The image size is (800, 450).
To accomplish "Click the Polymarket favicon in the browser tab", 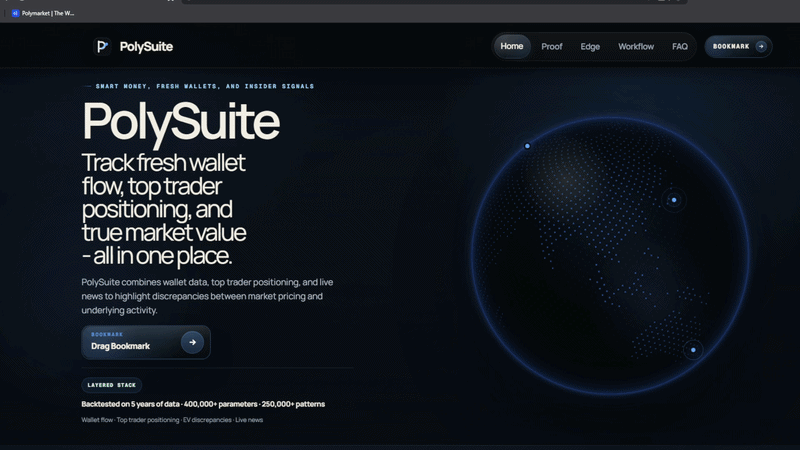I will [15, 13].
